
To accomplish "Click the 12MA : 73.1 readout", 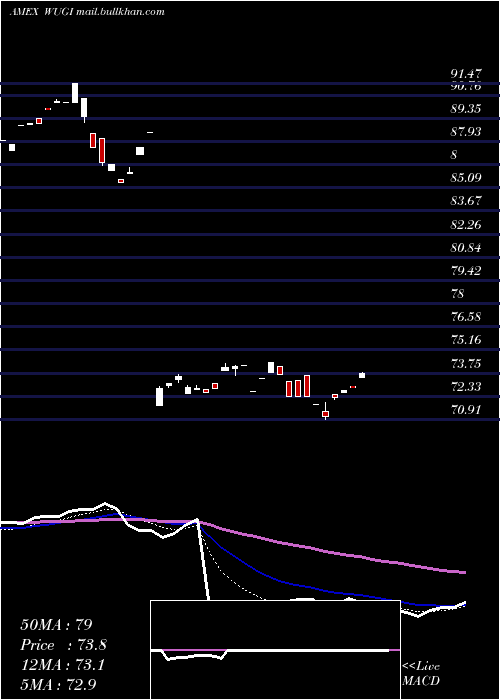I will 62,666.
